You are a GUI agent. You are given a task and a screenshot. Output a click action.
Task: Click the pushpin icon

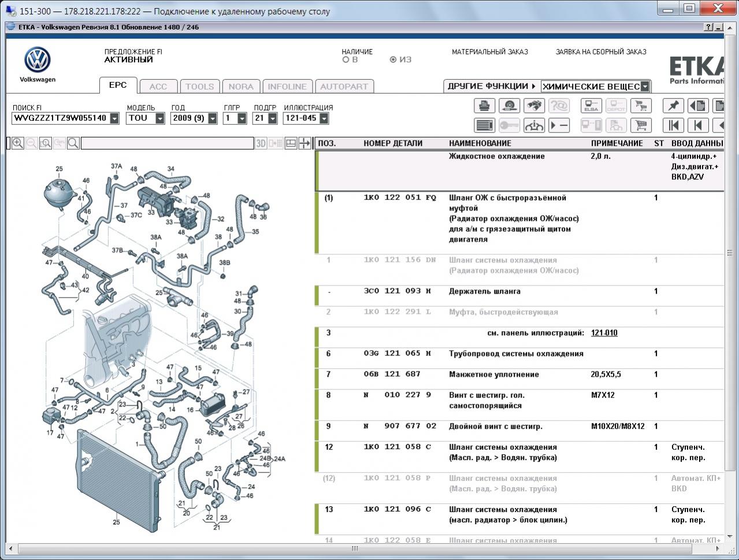tap(674, 106)
